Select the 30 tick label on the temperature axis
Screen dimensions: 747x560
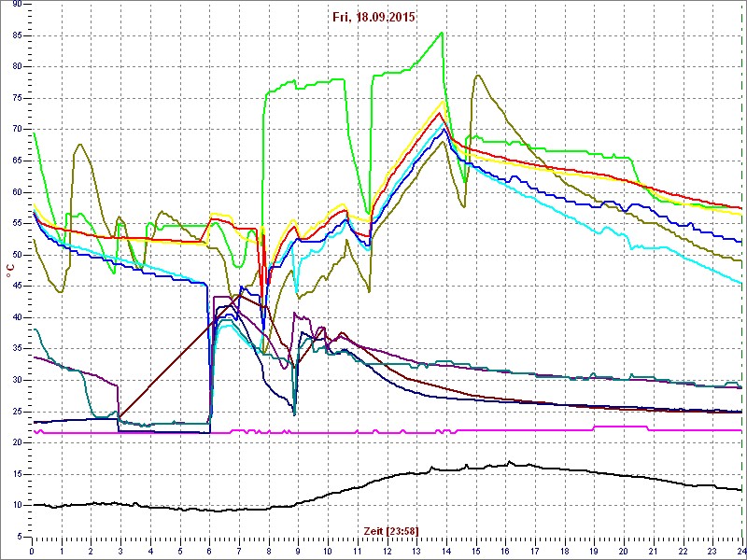click(x=16, y=380)
